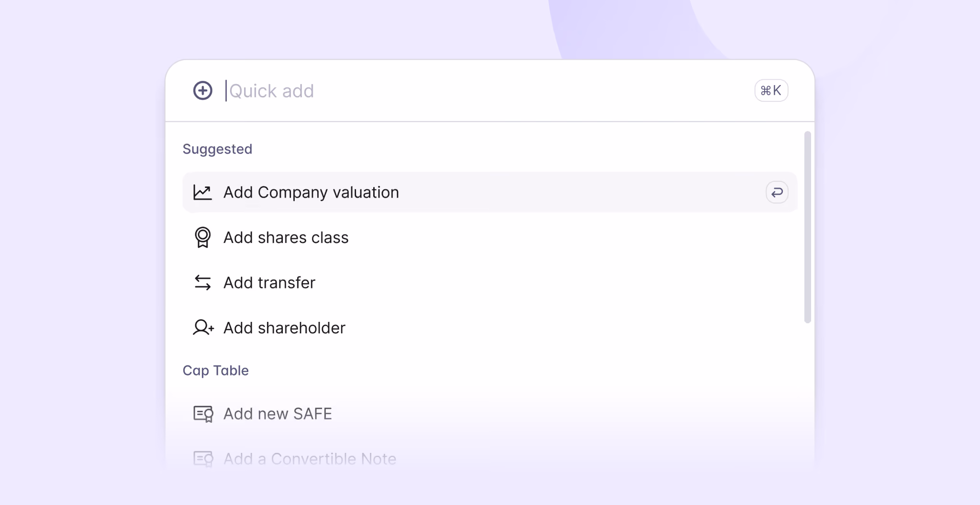Click the certificate icon beside Add new SAFE
Image resolution: width=980 pixels, height=505 pixels.
203,414
